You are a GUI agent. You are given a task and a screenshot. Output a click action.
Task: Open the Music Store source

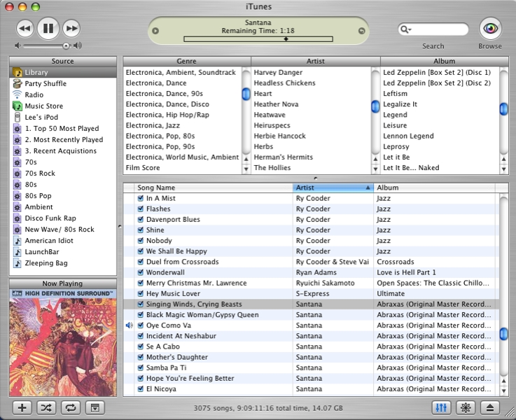click(x=44, y=106)
